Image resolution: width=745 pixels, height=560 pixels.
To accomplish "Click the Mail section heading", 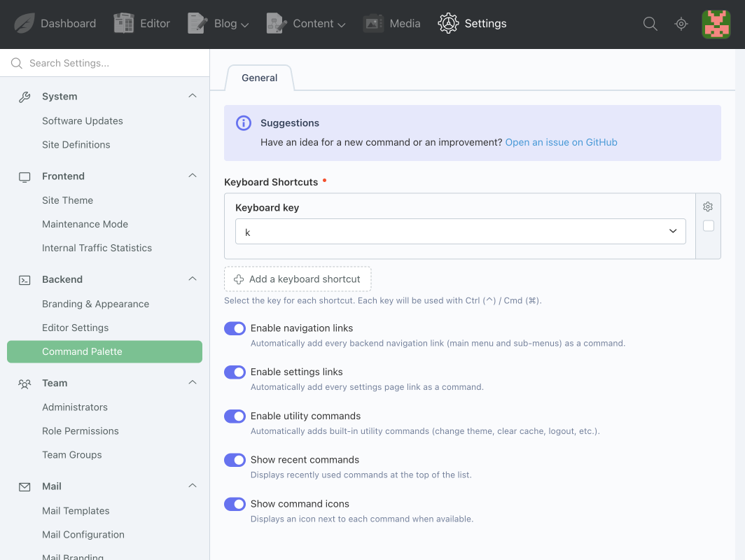I will (x=52, y=486).
